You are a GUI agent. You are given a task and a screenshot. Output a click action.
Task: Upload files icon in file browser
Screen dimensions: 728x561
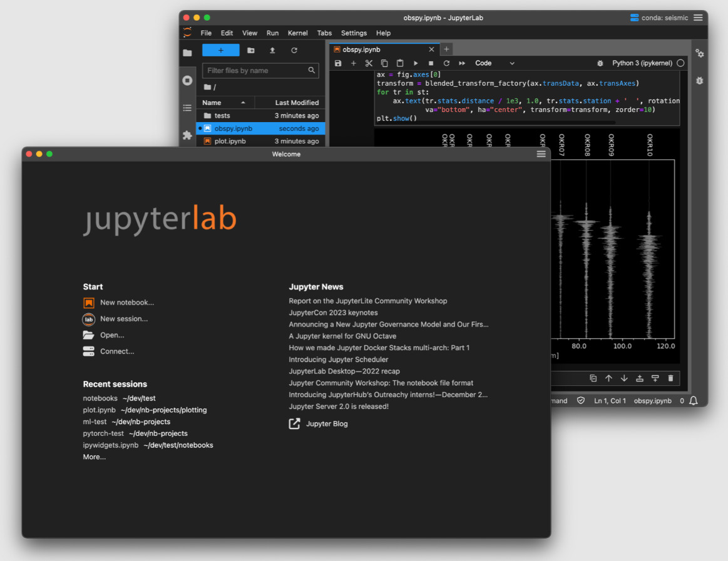click(272, 50)
